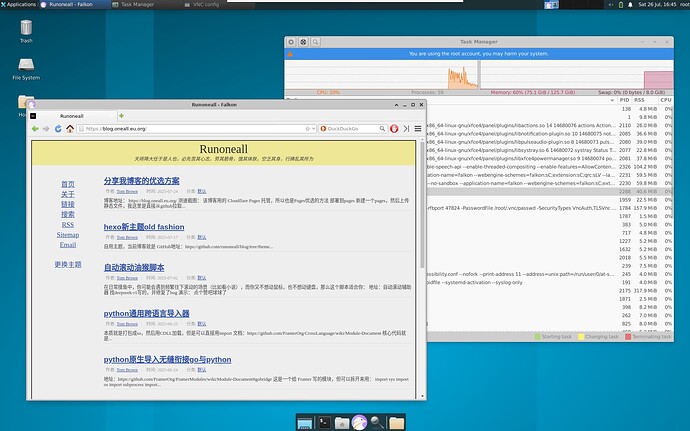Open Application Finder magnifier in the dock
The width and height of the screenshot is (690, 431).
(x=377, y=423)
